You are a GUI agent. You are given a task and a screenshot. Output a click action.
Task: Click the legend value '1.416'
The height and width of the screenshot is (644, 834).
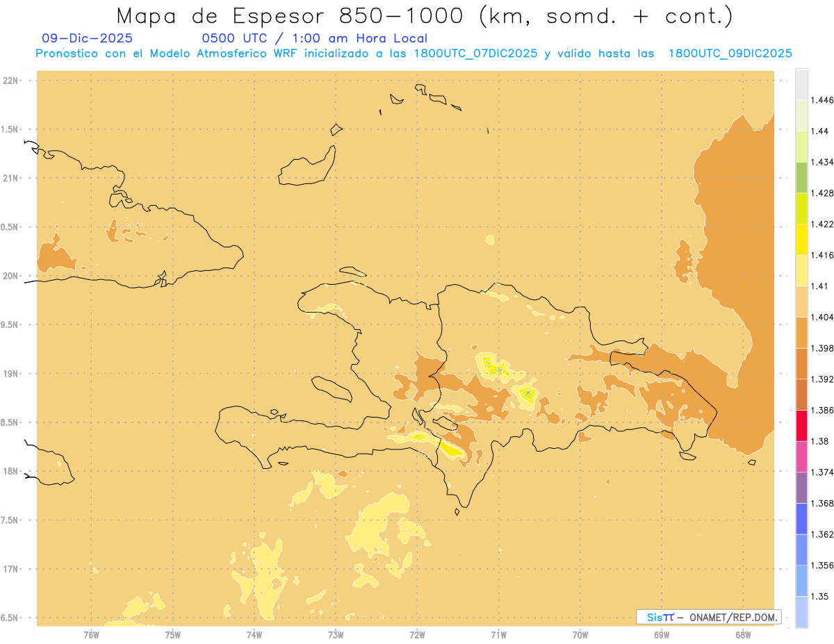coord(824,255)
